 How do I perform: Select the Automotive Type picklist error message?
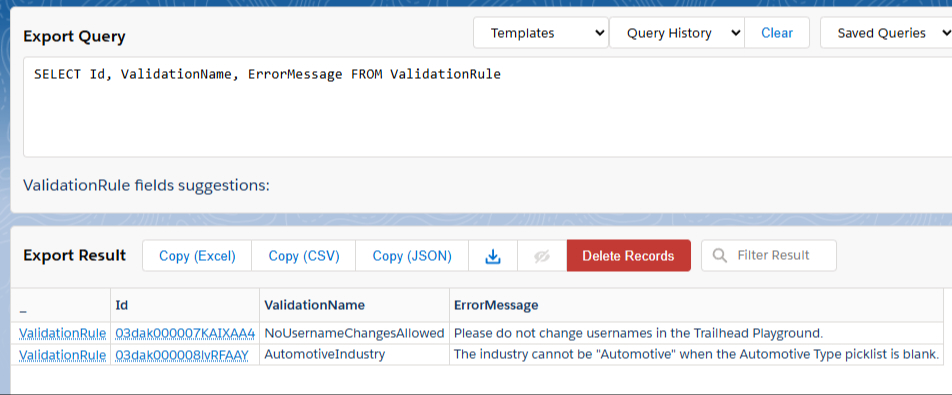point(696,354)
